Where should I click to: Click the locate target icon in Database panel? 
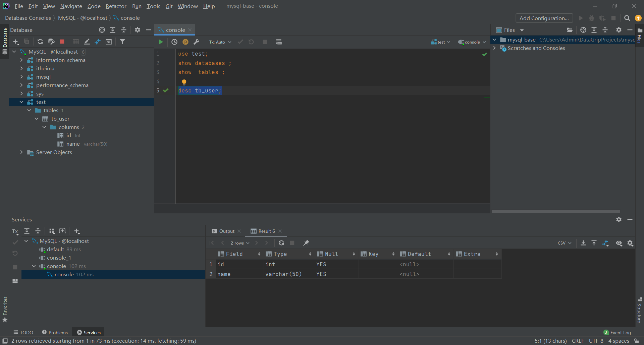pos(102,30)
